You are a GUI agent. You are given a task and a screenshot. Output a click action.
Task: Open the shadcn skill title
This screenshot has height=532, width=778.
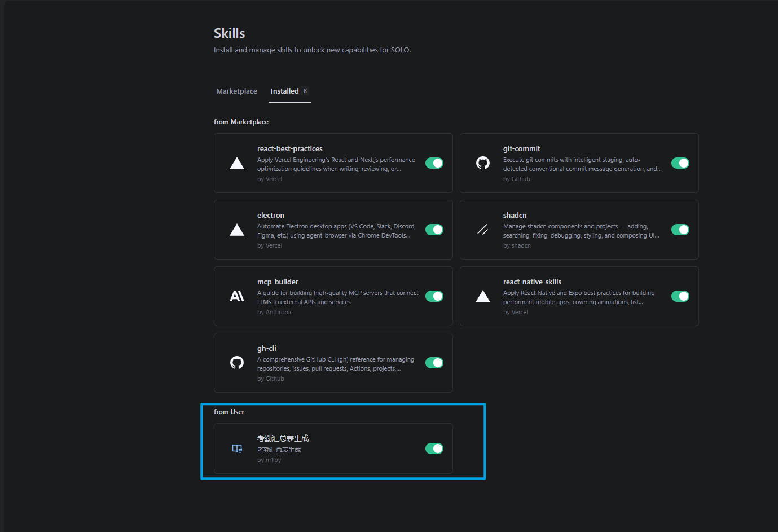515,216
